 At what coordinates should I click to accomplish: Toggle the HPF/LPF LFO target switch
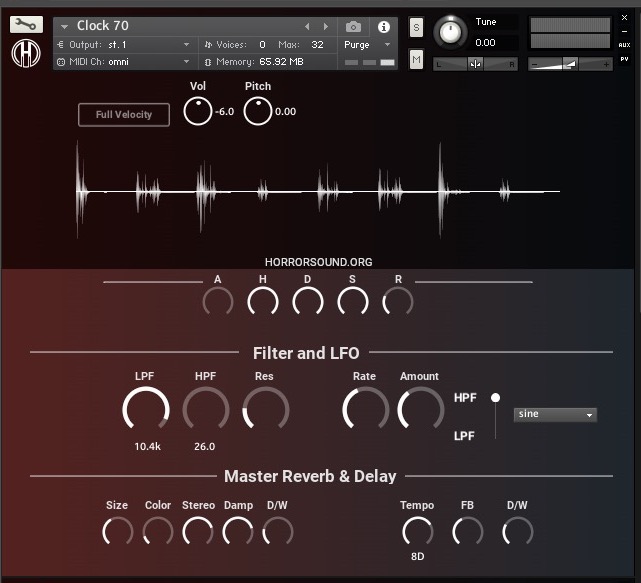[495, 415]
